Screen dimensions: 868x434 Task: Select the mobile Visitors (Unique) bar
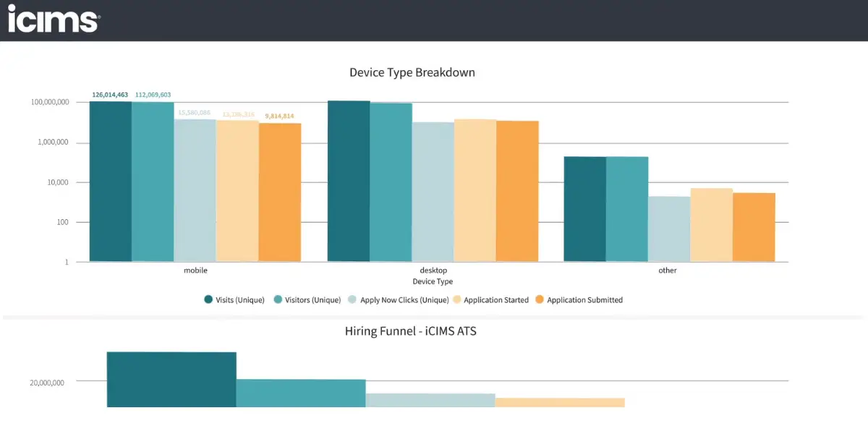pos(153,182)
